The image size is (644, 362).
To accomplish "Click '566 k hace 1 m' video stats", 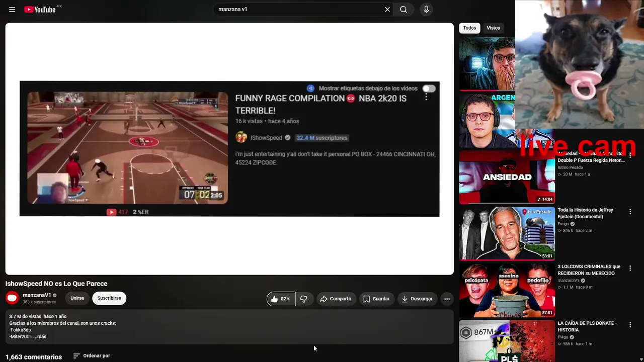I will (575, 344).
